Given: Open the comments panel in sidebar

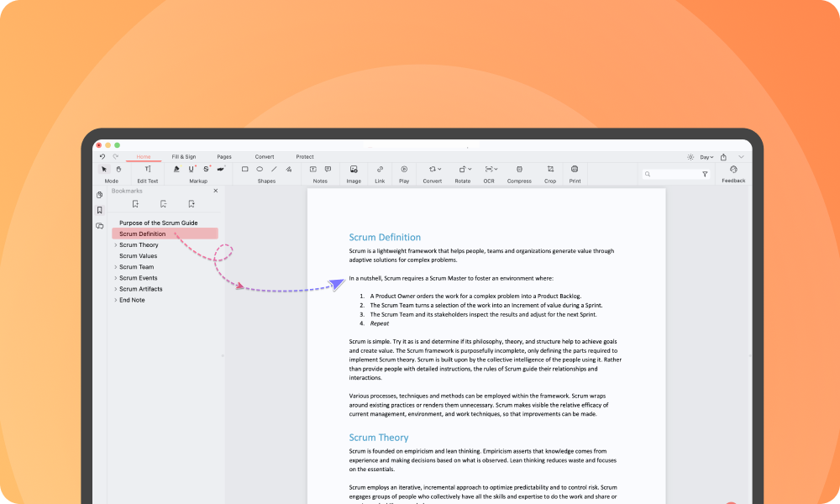Looking at the screenshot, I should click(x=100, y=226).
